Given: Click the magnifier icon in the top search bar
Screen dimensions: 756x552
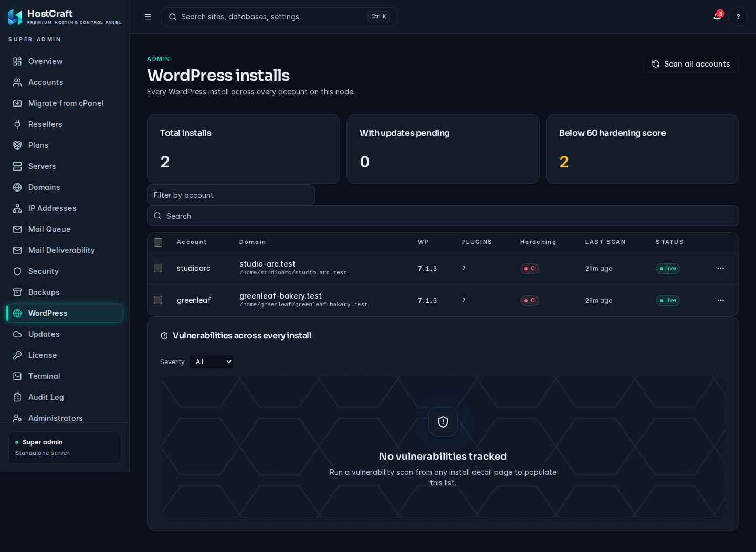Looking at the screenshot, I should (173, 17).
